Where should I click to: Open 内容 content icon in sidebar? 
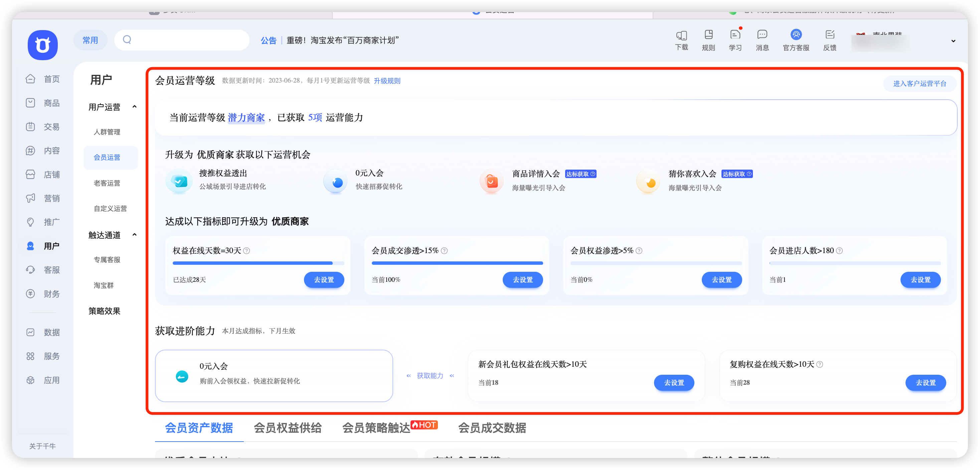coord(30,150)
